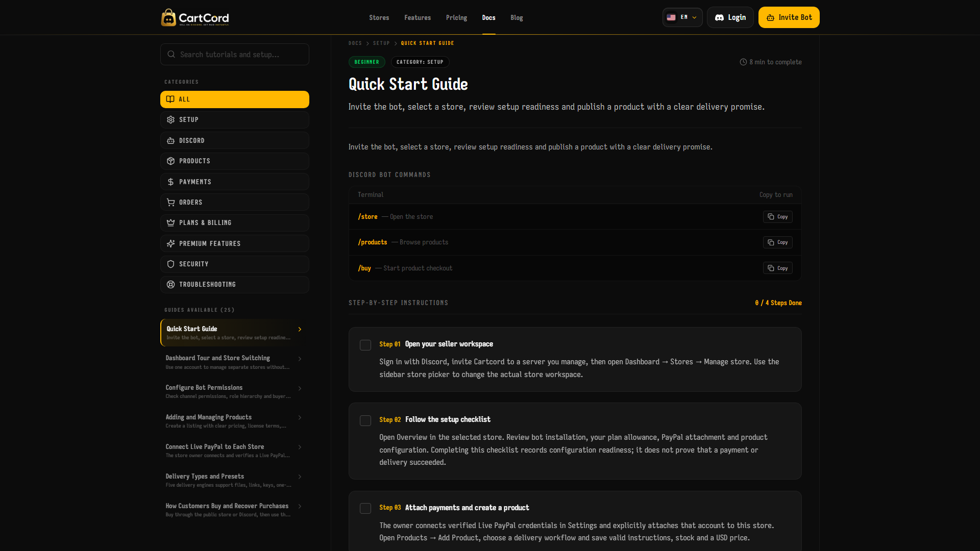This screenshot has width=980, height=551.
Task: Click the clock icon near completion time
Action: click(x=743, y=62)
